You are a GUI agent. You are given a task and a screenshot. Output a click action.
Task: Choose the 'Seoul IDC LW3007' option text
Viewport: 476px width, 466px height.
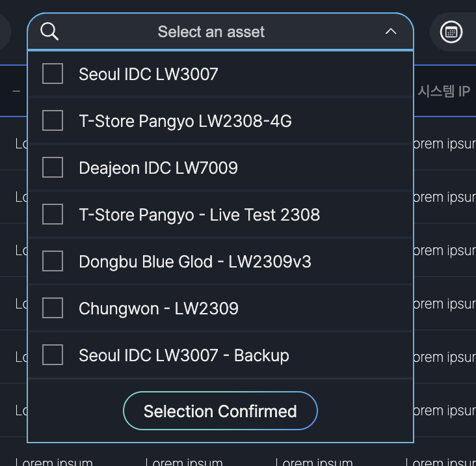tap(148, 74)
